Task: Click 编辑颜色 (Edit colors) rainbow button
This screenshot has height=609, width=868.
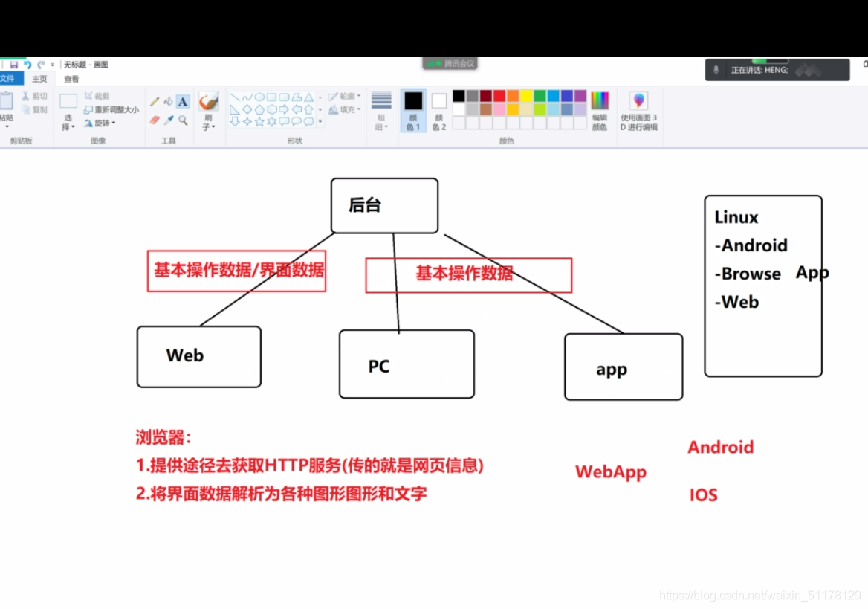Action: click(600, 111)
